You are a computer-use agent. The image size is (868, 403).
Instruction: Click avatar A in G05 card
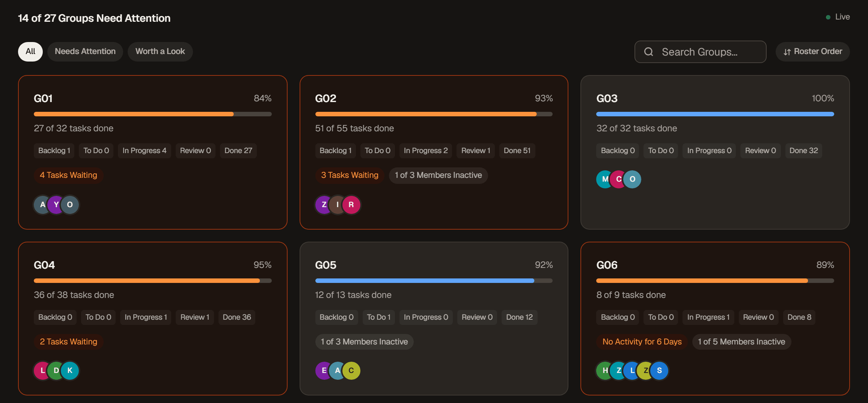[x=338, y=370]
